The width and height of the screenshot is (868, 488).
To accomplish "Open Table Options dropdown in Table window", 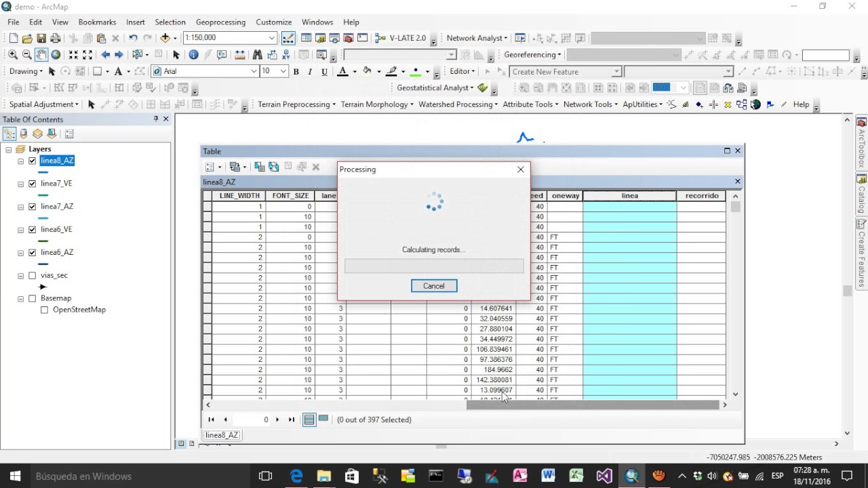I will 213,167.
